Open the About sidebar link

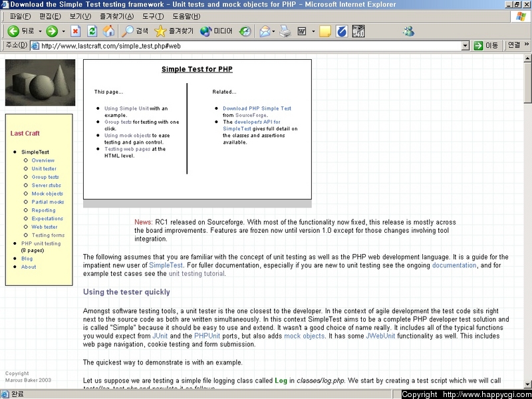pyautogui.click(x=29, y=267)
